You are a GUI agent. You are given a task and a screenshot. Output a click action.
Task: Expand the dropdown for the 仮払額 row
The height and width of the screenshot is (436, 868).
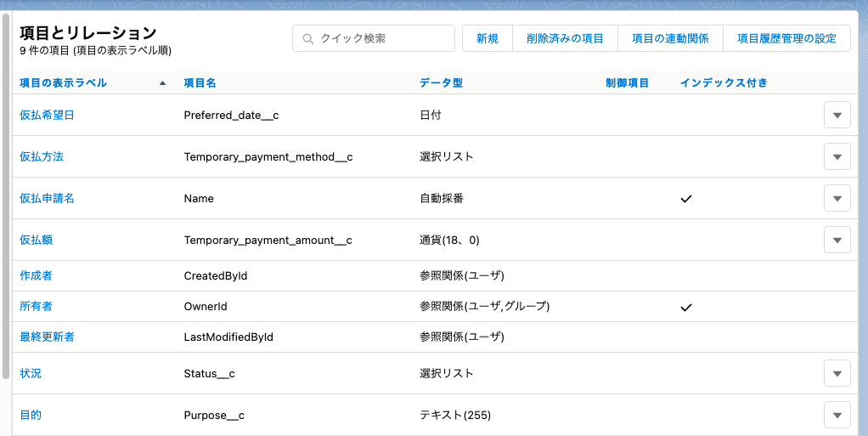click(x=837, y=240)
